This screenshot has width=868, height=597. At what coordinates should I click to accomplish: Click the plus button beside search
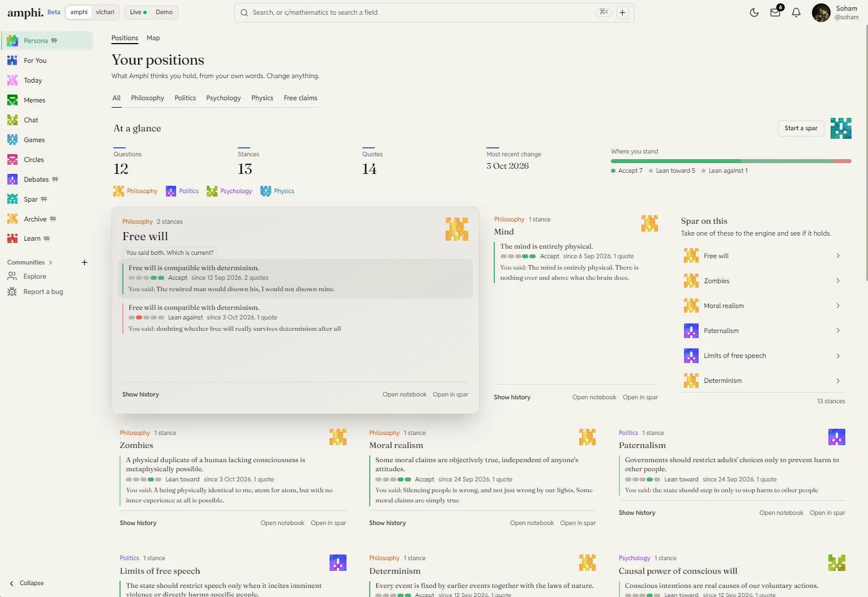[622, 12]
